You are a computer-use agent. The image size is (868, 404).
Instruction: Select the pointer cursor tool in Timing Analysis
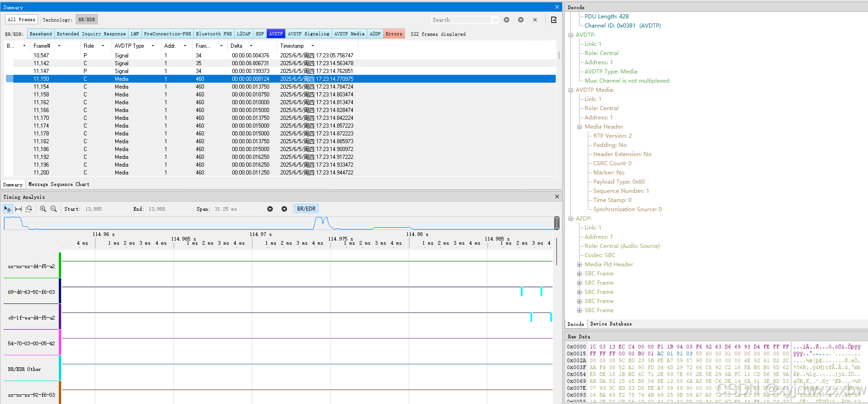[7, 209]
